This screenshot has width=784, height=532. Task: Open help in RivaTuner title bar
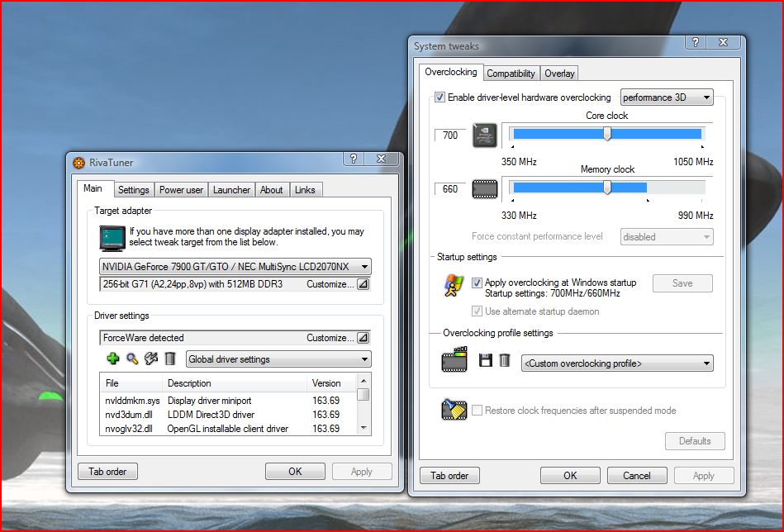(x=354, y=159)
